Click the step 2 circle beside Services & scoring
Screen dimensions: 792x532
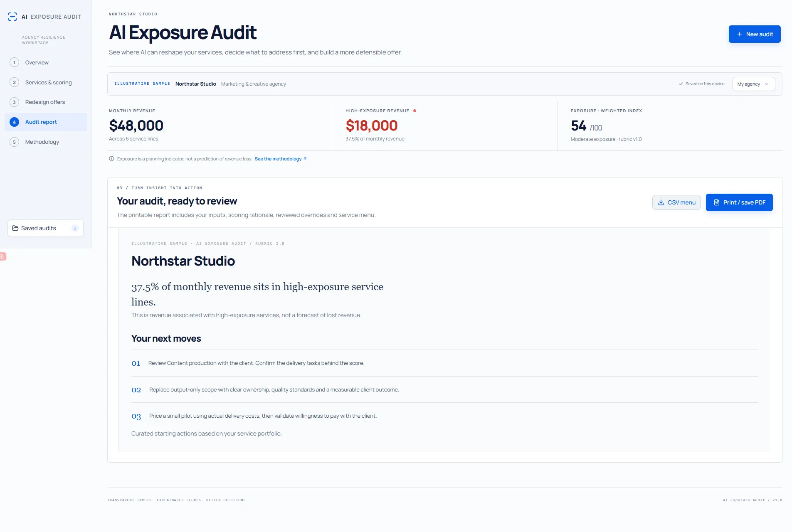pos(14,82)
